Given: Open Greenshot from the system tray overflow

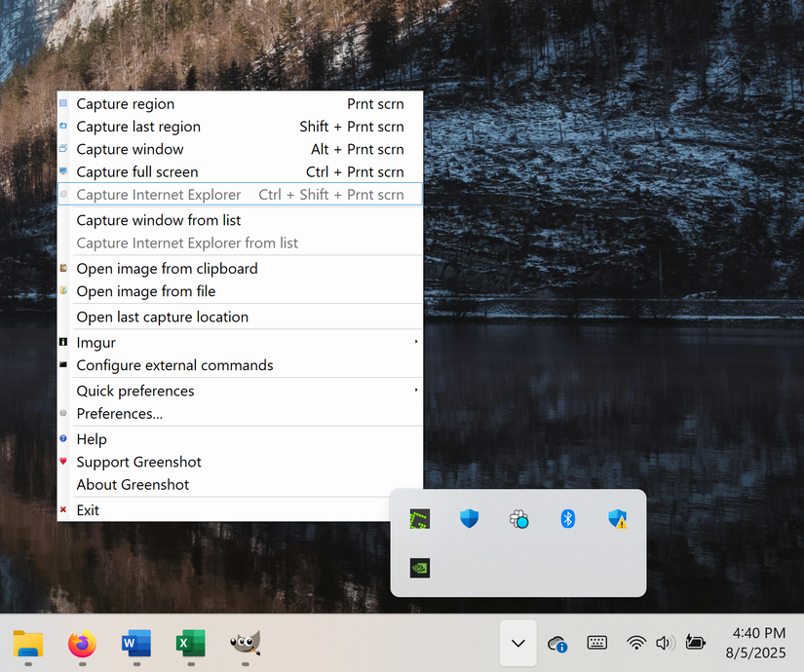Looking at the screenshot, I should (x=420, y=519).
